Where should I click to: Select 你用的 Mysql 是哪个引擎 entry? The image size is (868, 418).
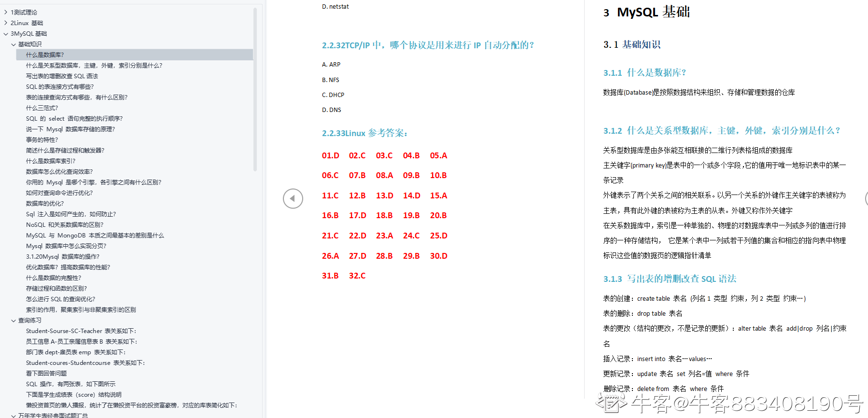(x=94, y=182)
